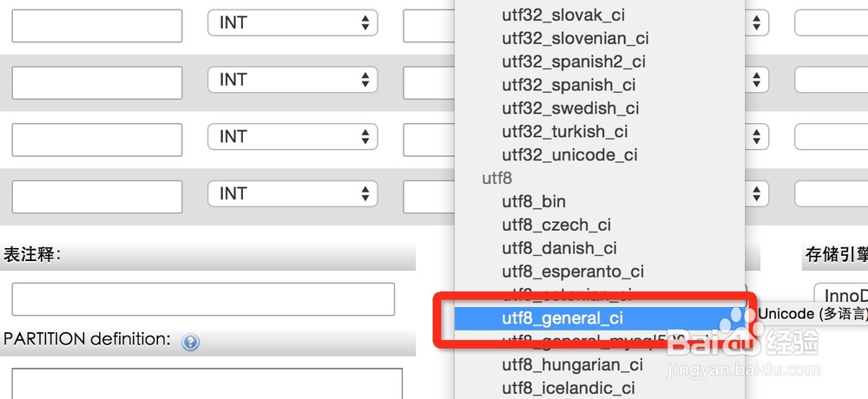
Task: Choose utf8_bin from the list
Action: pos(534,201)
